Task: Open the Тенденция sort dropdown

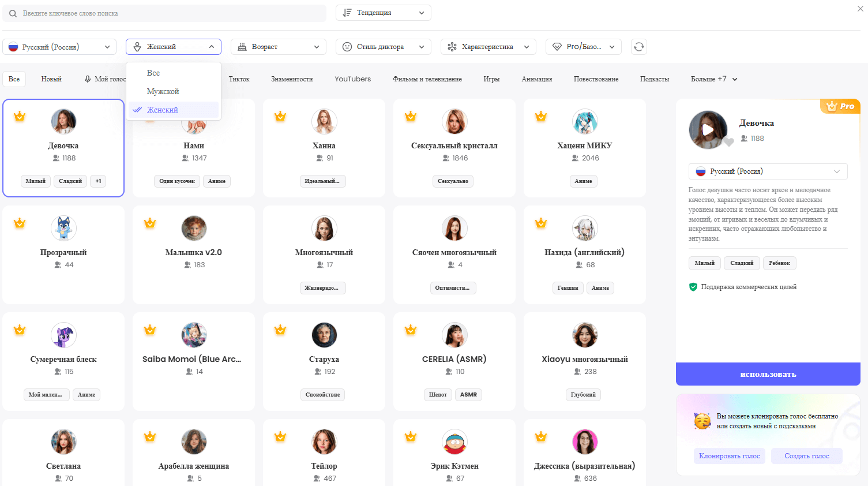Action: [384, 13]
